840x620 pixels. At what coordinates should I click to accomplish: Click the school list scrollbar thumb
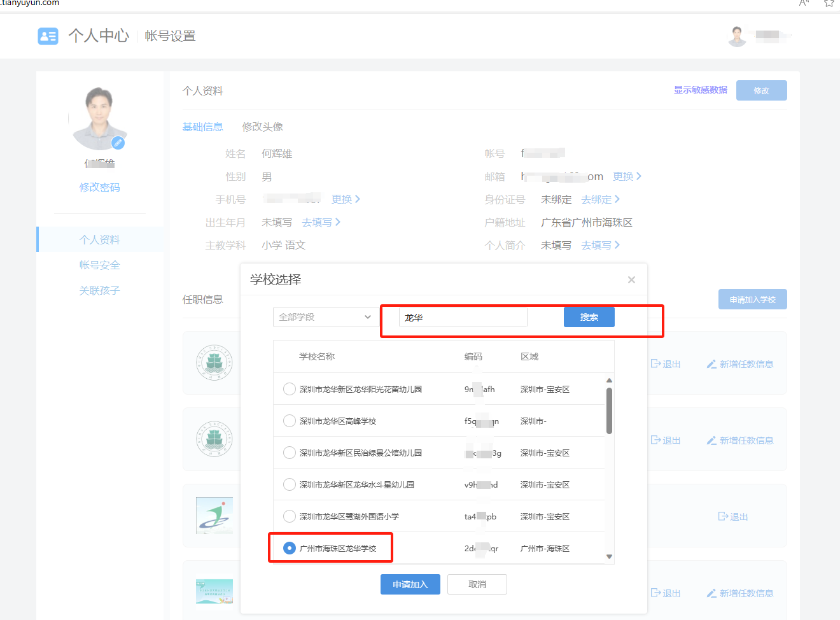point(609,411)
